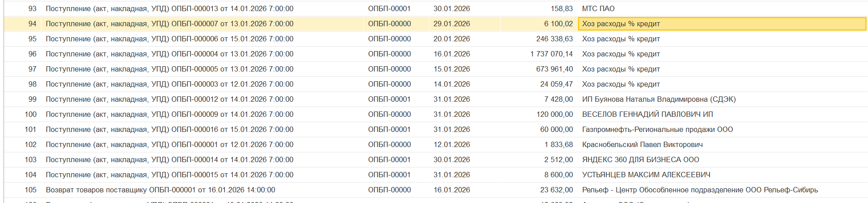
Task: Select document ОПБП-000016 from 15.01.2026 in row 101
Action: 169,130
